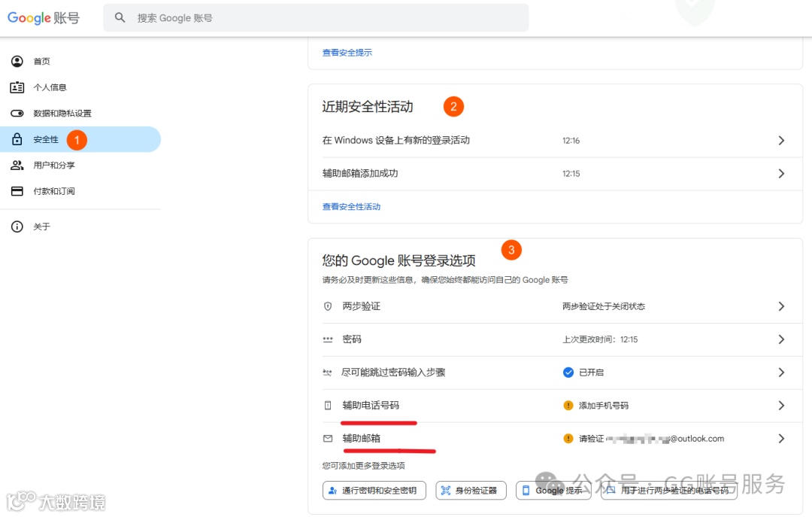Click the 近期安全性活动 heading

(x=368, y=107)
